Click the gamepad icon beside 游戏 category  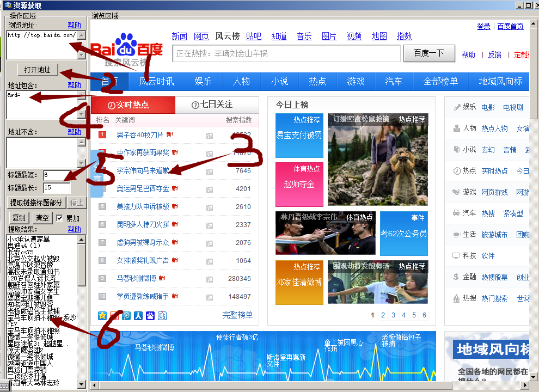tap(456, 192)
